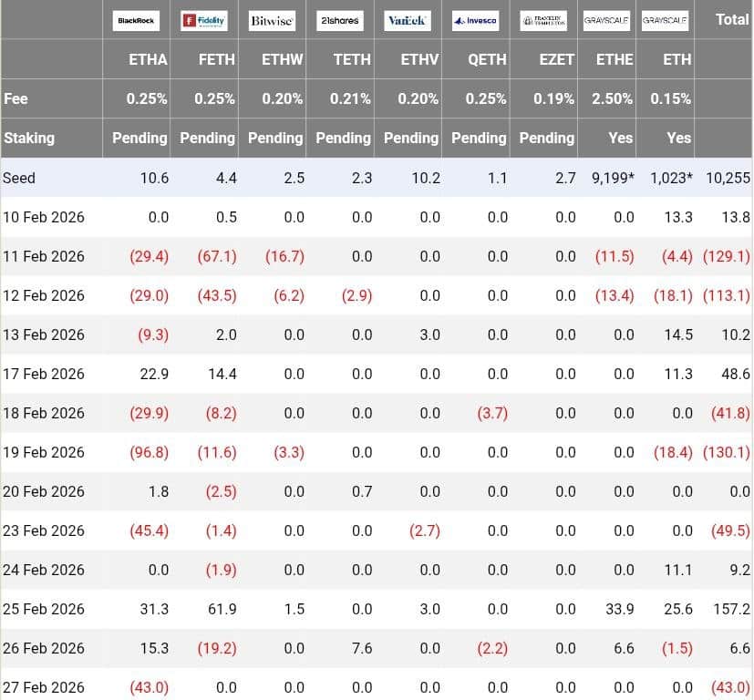The image size is (754, 700).
Task: Select the Total column header
Action: pos(732,19)
